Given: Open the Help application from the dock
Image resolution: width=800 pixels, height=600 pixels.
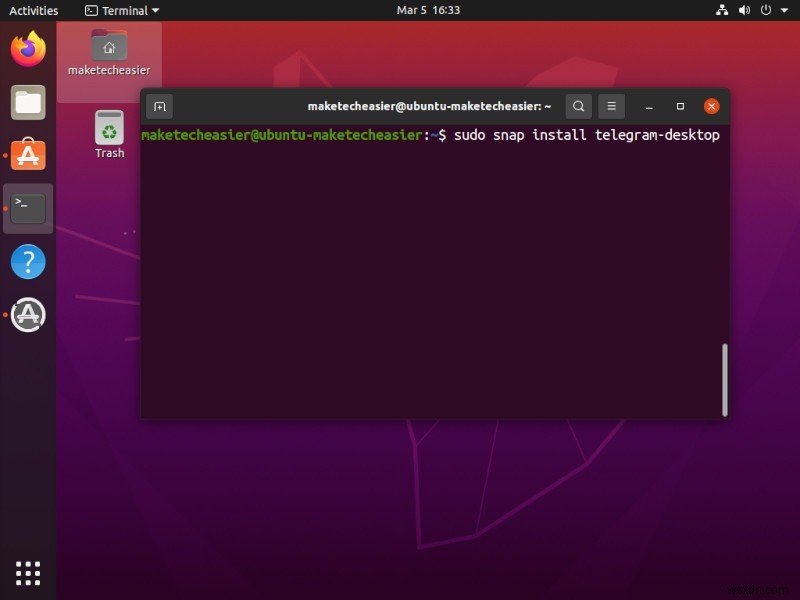Looking at the screenshot, I should pyautogui.click(x=27, y=261).
